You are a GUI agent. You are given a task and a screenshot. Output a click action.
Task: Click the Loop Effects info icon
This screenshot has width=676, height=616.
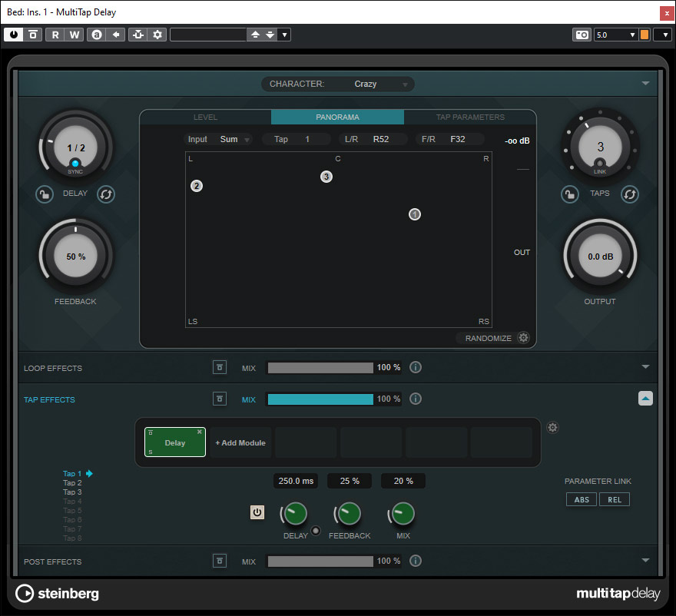[x=416, y=368]
